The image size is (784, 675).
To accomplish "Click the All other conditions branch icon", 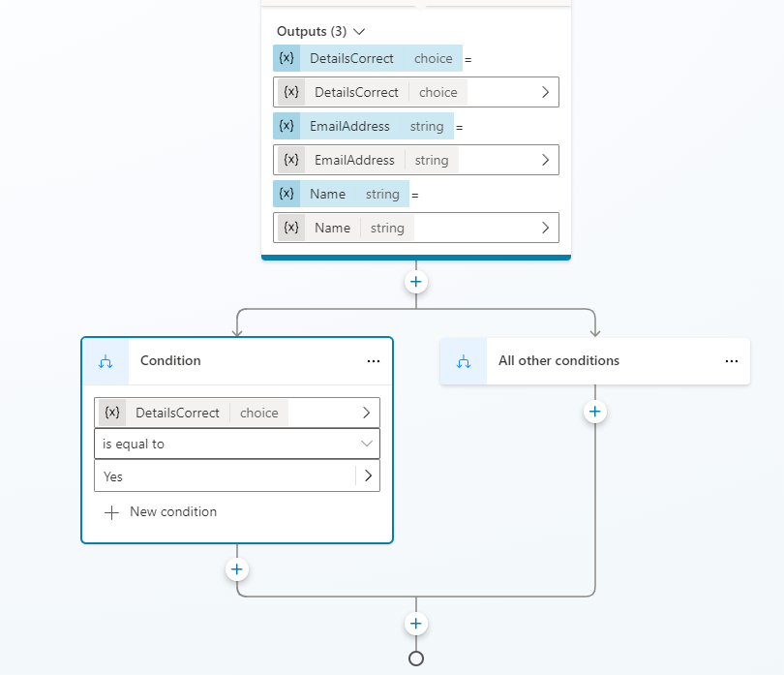I will click(464, 361).
